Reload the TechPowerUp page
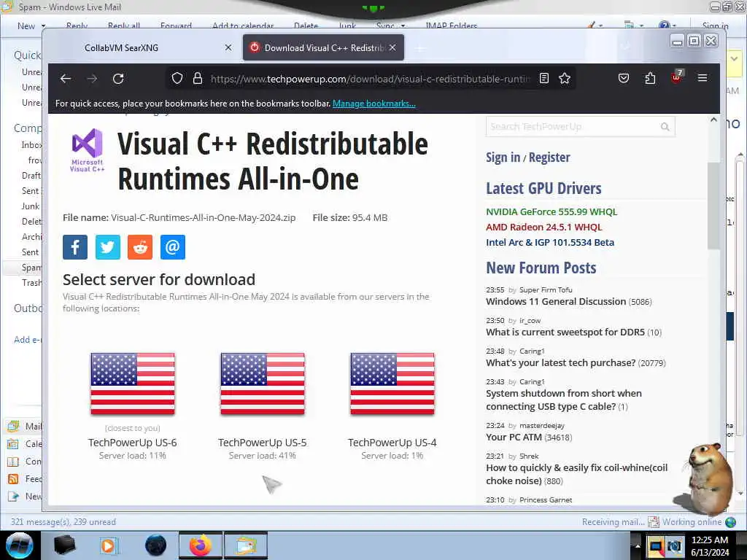Screen dimensions: 747x560 point(118,79)
